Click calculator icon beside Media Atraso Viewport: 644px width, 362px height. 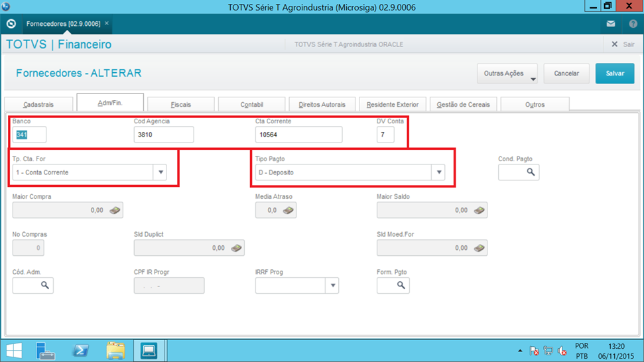[x=288, y=210]
